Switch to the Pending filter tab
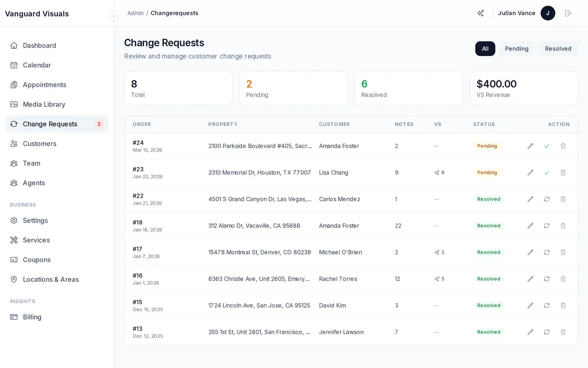This screenshot has height=368, width=588. pos(516,49)
